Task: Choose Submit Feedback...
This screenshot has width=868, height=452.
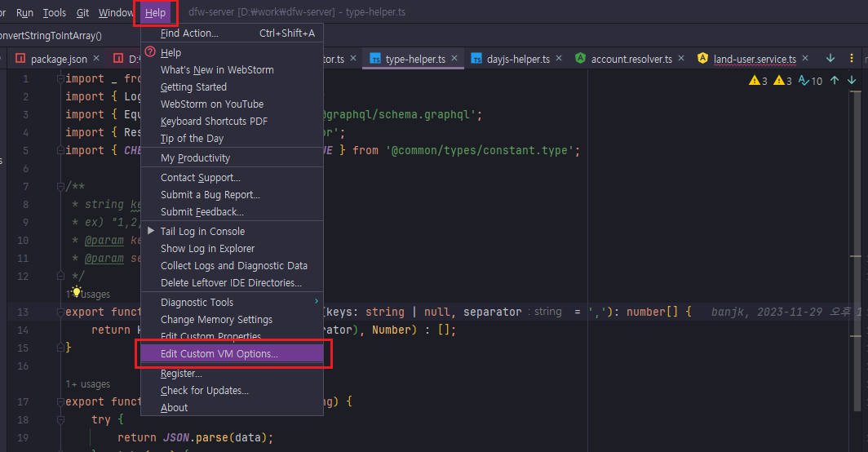Action: [232, 212]
